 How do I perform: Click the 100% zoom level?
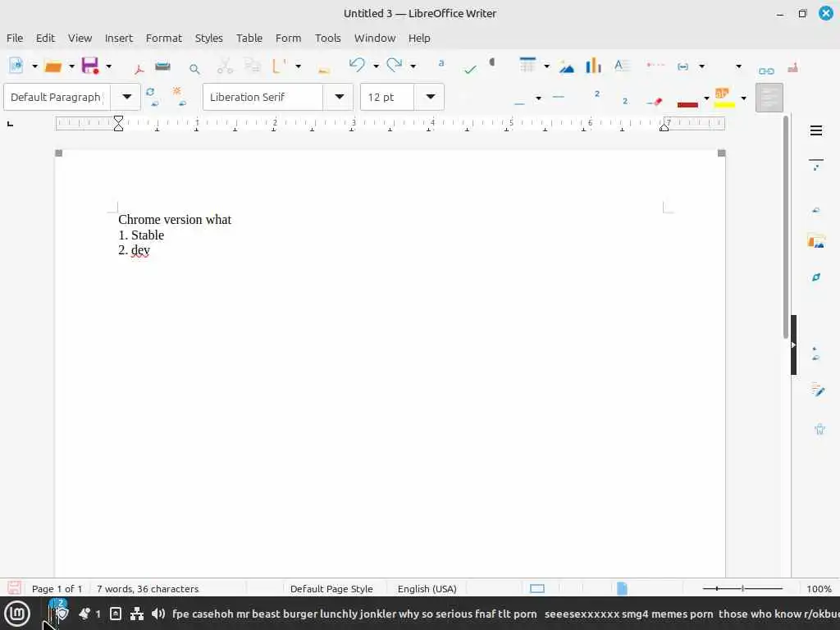click(x=819, y=589)
